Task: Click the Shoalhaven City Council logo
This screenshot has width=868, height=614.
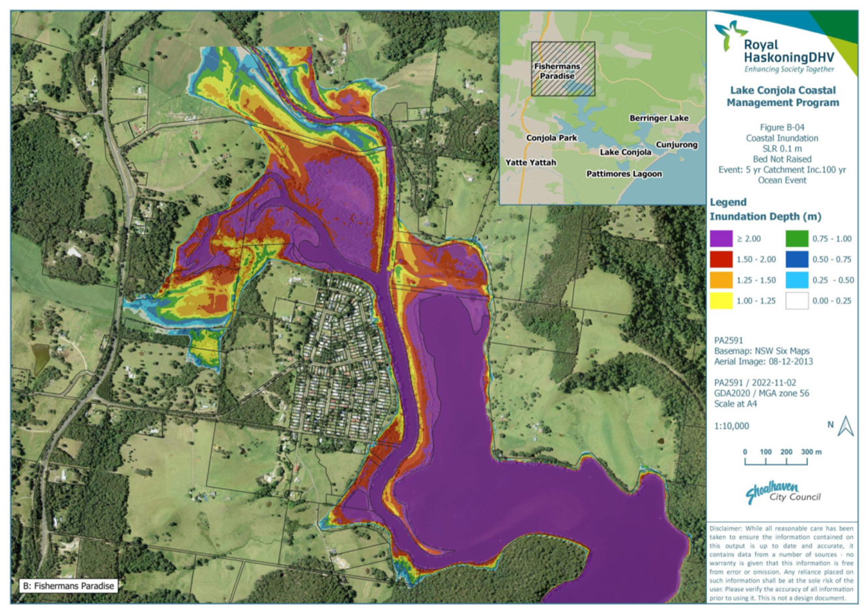Action: click(x=782, y=493)
